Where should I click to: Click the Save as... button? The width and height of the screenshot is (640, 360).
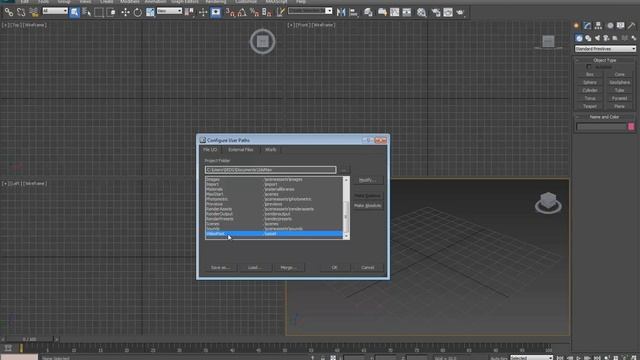tap(220, 268)
